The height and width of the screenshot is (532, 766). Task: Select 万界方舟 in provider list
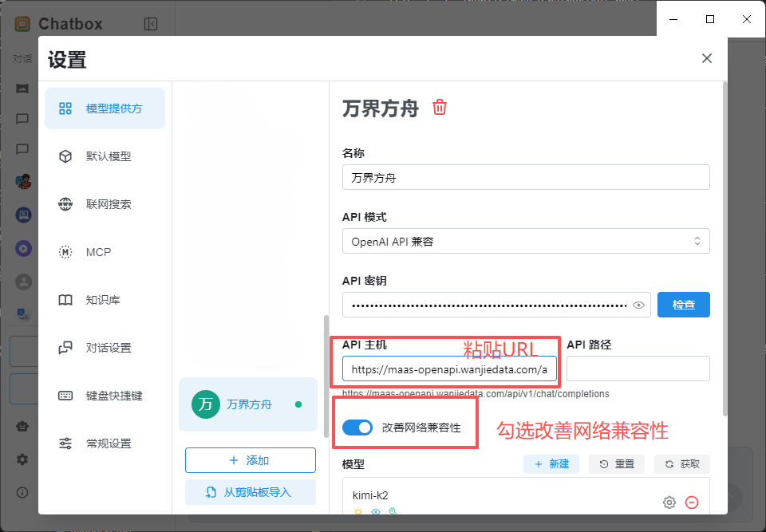click(248, 404)
